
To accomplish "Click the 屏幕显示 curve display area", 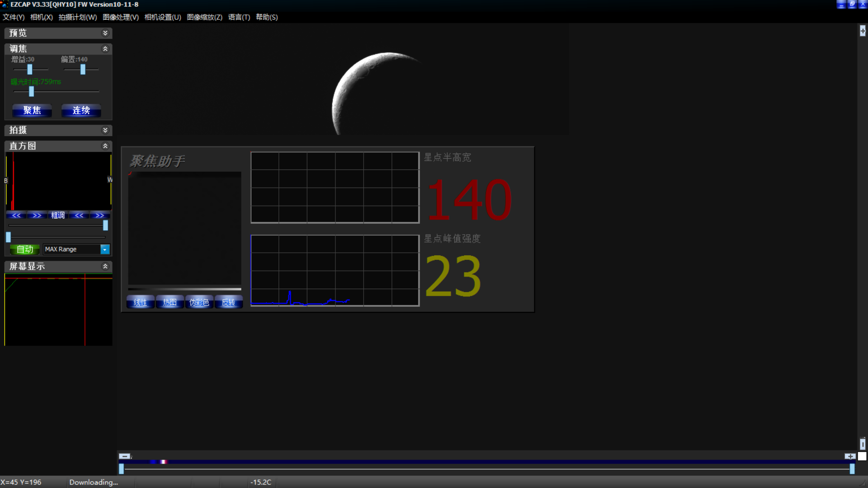I will point(58,310).
